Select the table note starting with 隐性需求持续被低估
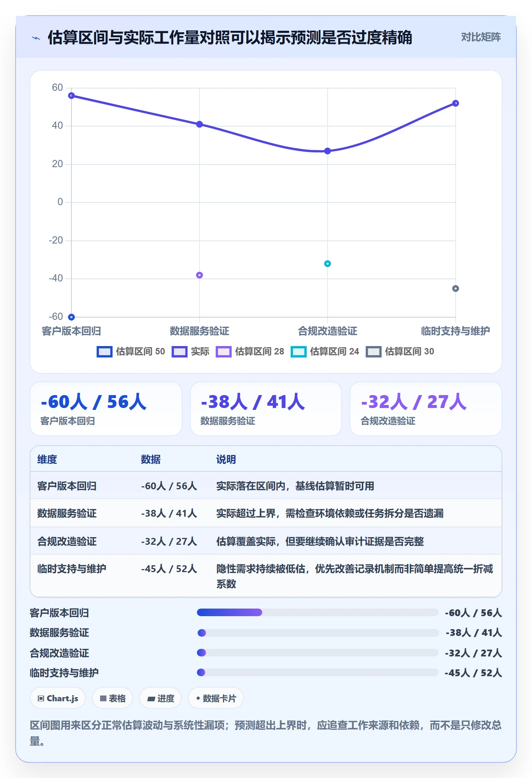The height and width of the screenshot is (778, 532). pos(355,576)
